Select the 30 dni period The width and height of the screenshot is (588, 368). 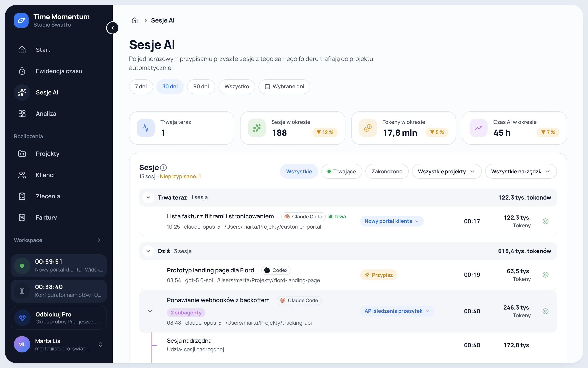(170, 87)
